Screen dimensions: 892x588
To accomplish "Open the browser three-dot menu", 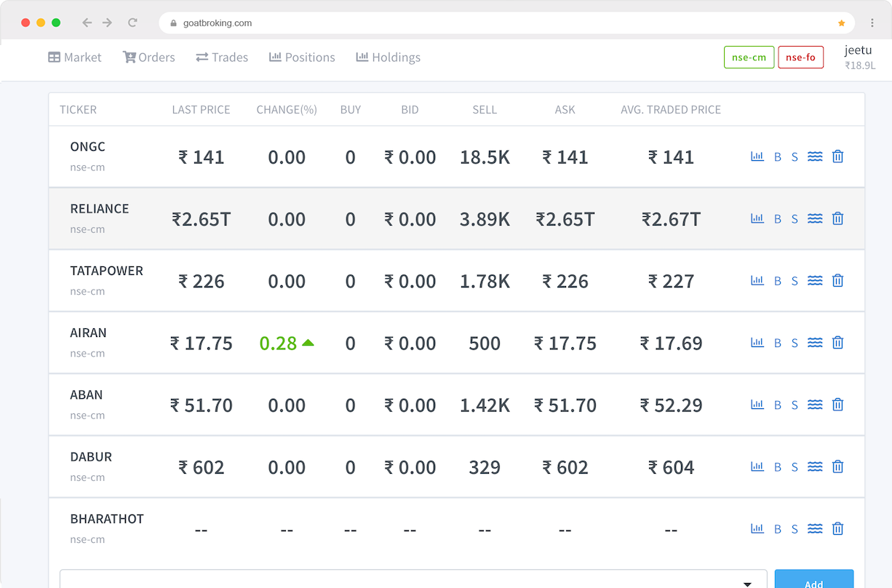I will 872,23.
